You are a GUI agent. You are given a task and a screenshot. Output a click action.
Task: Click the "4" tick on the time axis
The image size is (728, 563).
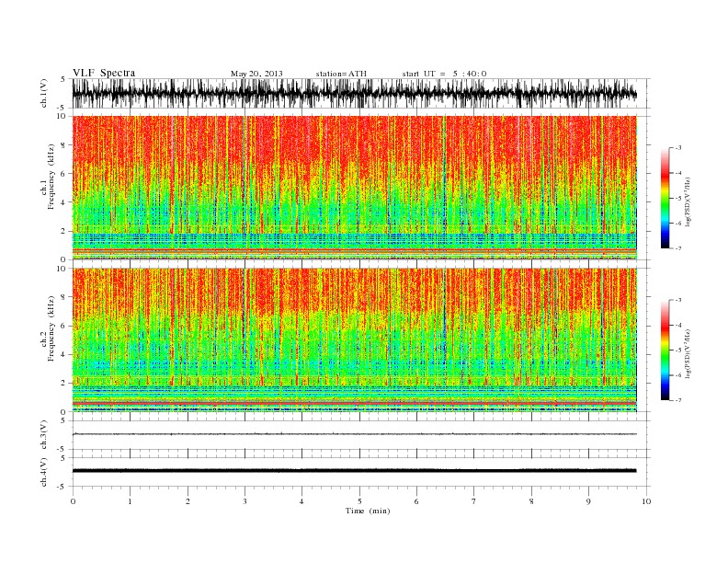(x=301, y=501)
